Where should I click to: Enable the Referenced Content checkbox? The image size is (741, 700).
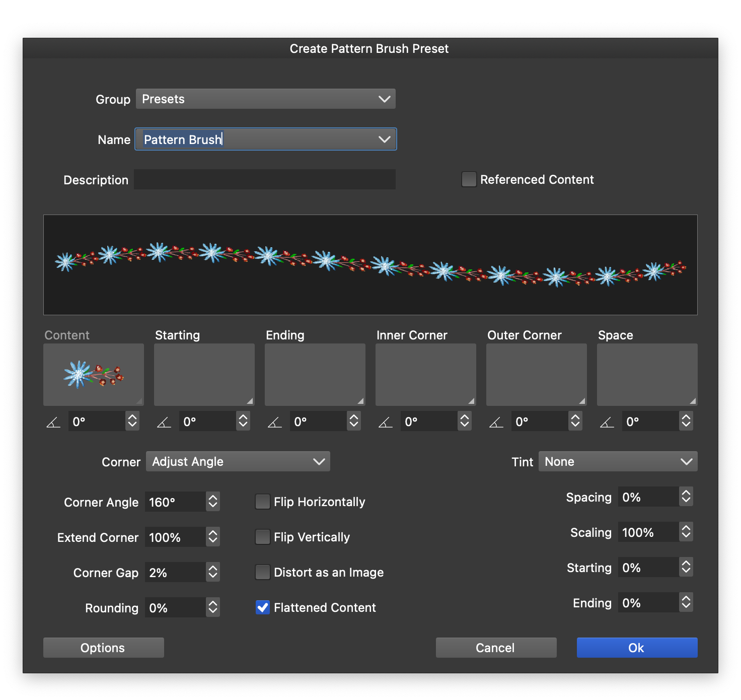[469, 180]
